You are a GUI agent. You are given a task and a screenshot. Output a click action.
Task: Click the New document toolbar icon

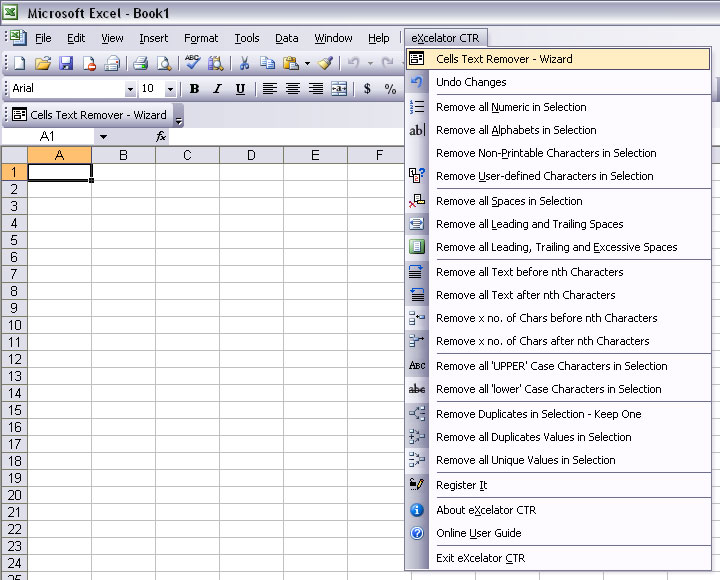20,63
